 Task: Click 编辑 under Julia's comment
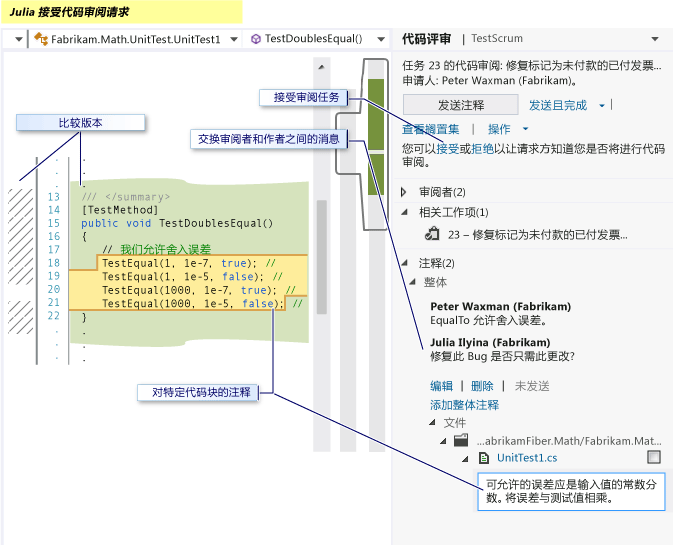pyautogui.click(x=441, y=386)
